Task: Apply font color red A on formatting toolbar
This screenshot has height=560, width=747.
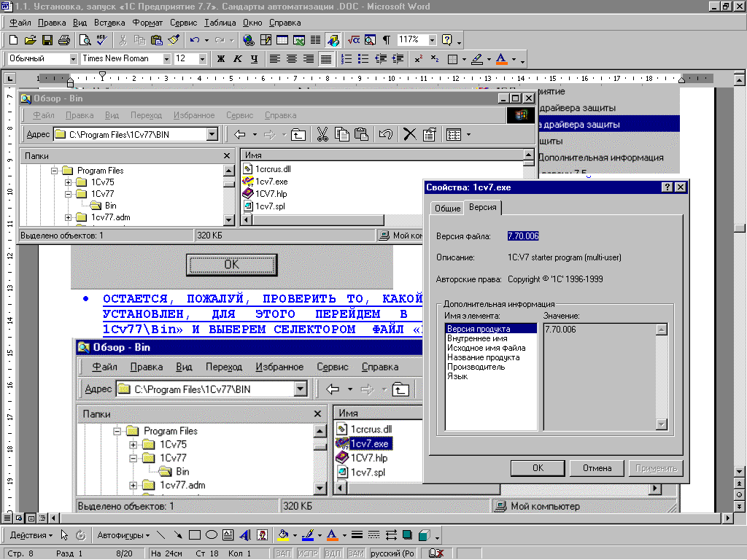Action: [500, 59]
